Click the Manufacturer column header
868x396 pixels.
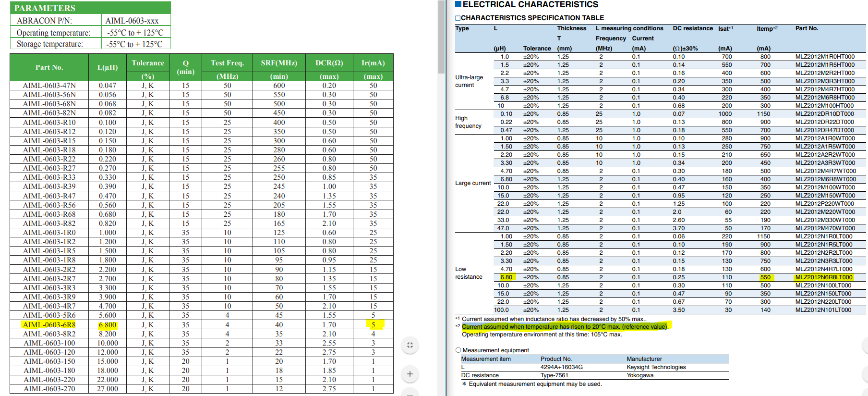tap(644, 359)
